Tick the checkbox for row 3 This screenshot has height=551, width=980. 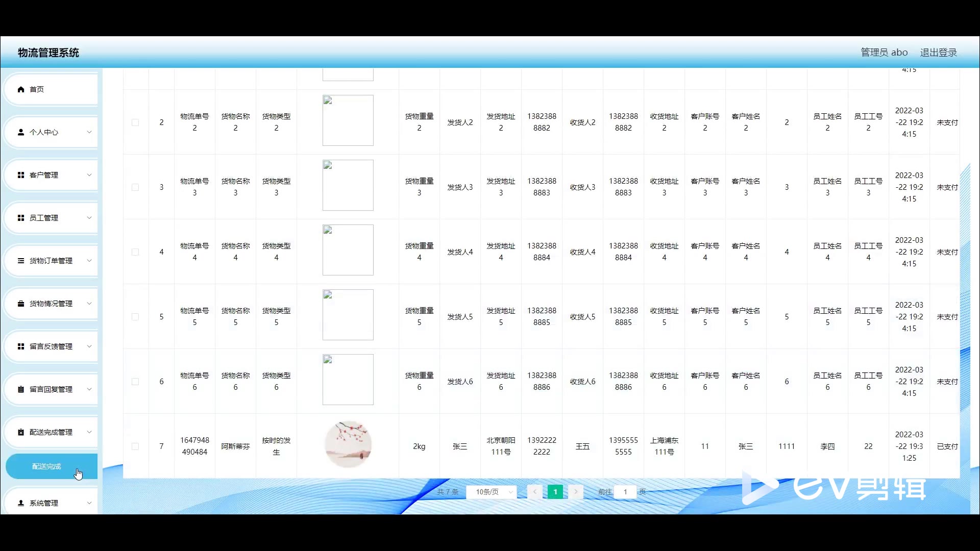tap(135, 187)
